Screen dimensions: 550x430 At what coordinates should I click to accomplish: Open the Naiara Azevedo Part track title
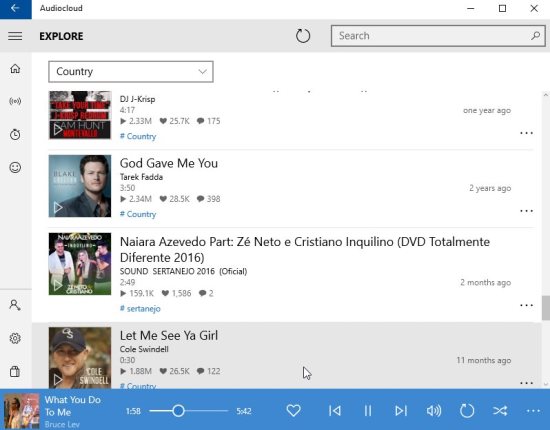tap(305, 249)
